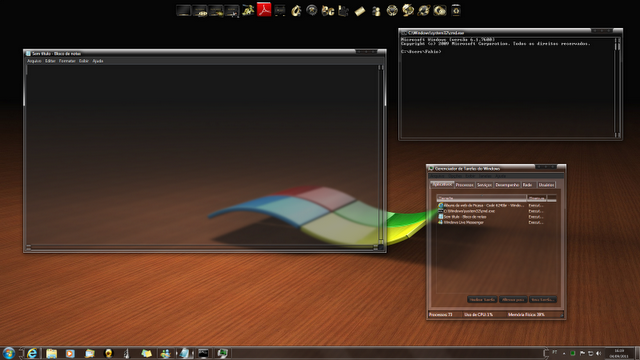Select the Windows Live Messenger task row
This screenshot has width=640, height=360.
491,222
